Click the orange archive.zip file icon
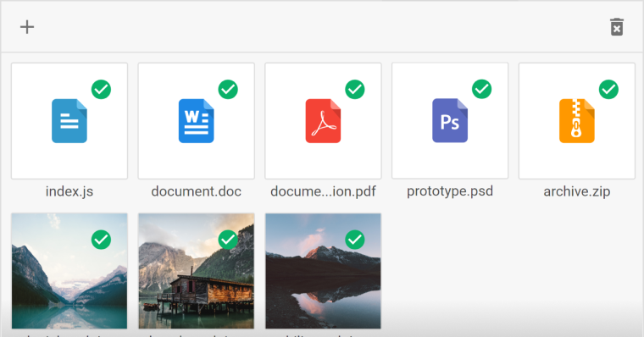This screenshot has height=337, width=644. pyautogui.click(x=577, y=121)
